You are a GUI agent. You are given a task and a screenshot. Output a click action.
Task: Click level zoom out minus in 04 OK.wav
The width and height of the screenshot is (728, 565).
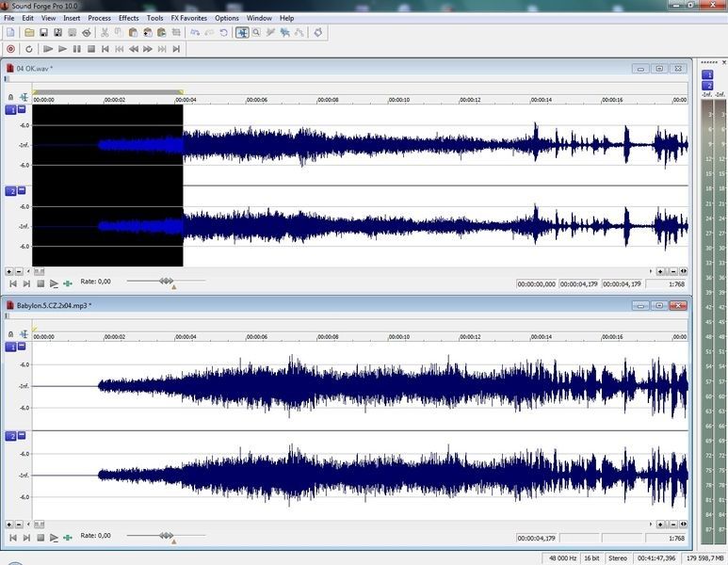[x=19, y=271]
